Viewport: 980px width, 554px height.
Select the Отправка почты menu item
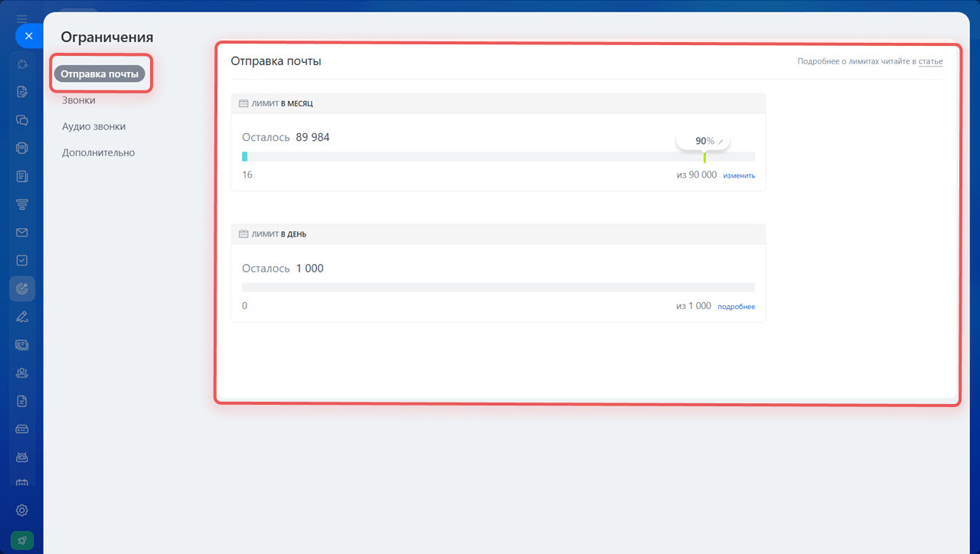(100, 74)
